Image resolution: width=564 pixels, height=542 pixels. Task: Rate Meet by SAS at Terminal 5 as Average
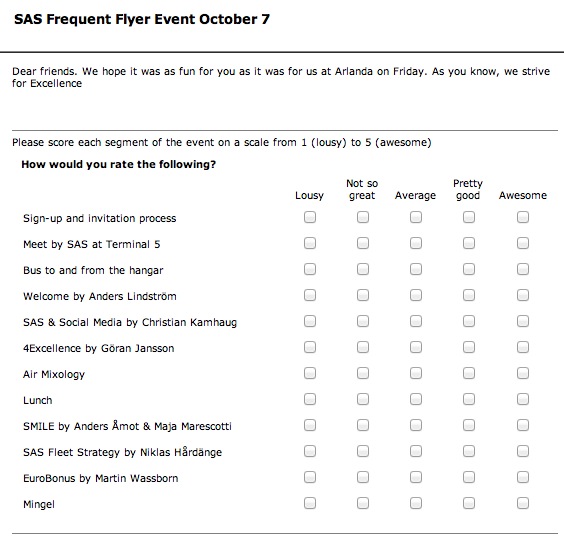click(416, 243)
